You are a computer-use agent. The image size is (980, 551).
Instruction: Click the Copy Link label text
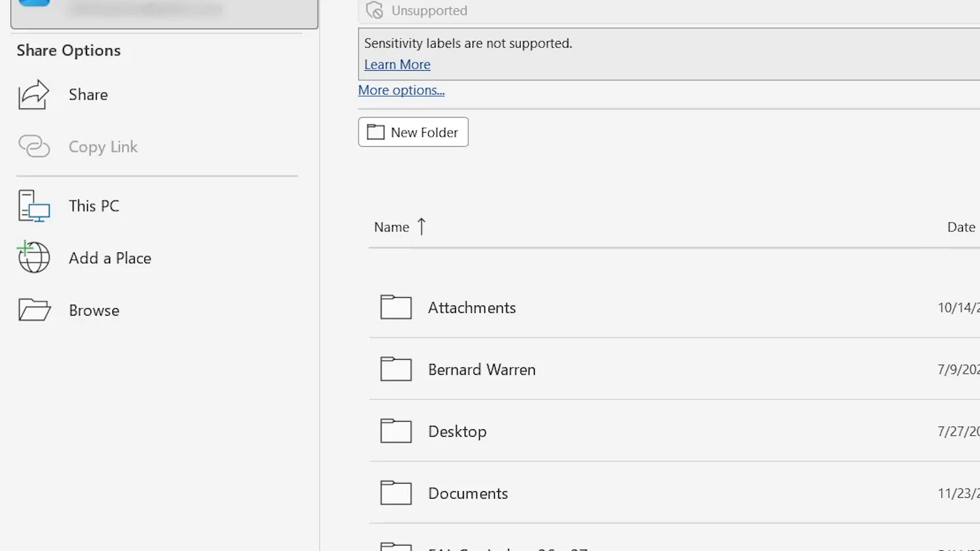tap(103, 147)
